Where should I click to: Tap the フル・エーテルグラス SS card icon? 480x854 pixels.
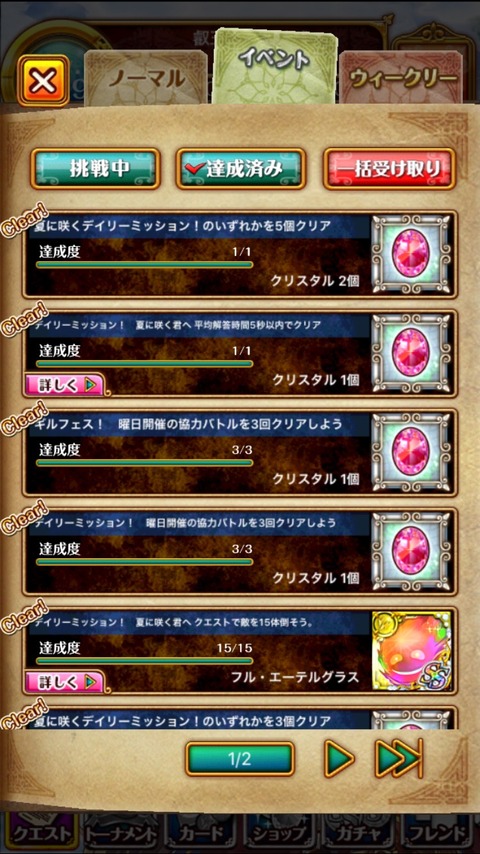pyautogui.click(x=411, y=650)
